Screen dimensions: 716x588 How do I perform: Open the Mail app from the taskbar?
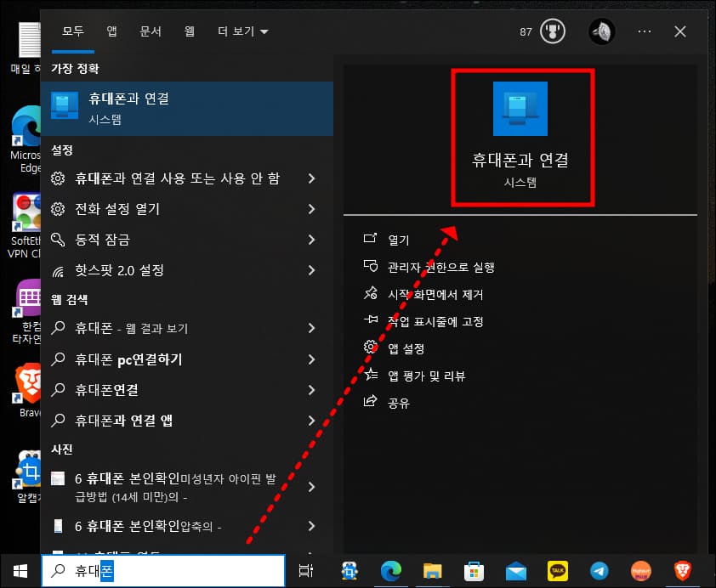515,571
